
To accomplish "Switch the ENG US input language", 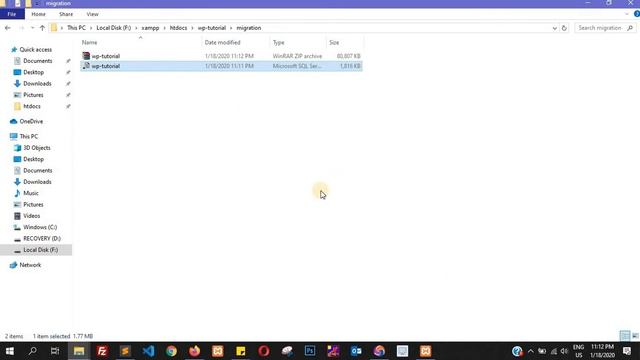I will click(x=578, y=351).
